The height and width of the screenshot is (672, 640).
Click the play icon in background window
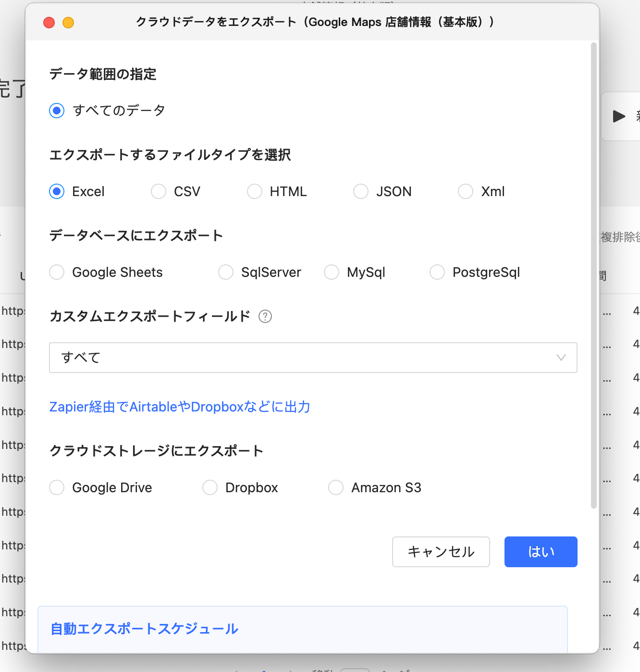(619, 116)
